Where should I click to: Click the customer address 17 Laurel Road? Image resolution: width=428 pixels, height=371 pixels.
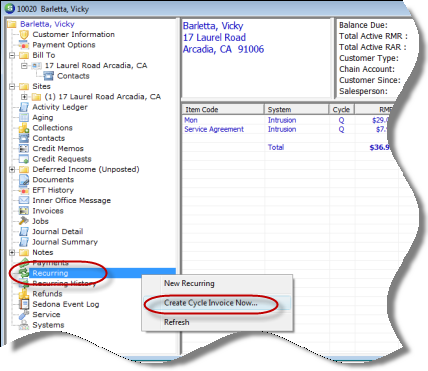click(x=214, y=37)
